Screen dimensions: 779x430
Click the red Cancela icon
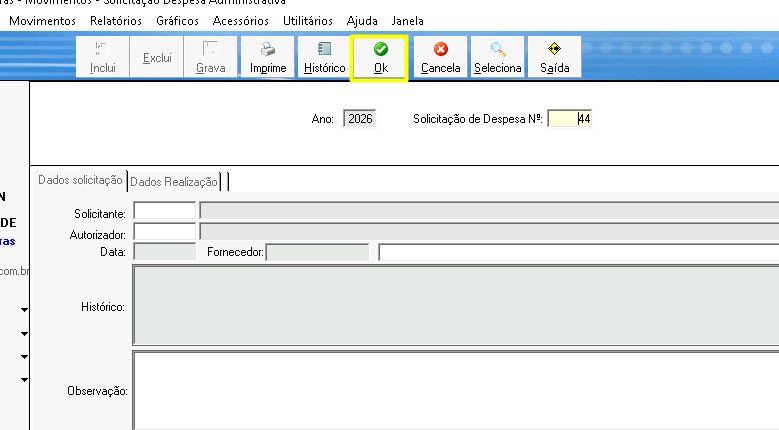tap(440, 49)
